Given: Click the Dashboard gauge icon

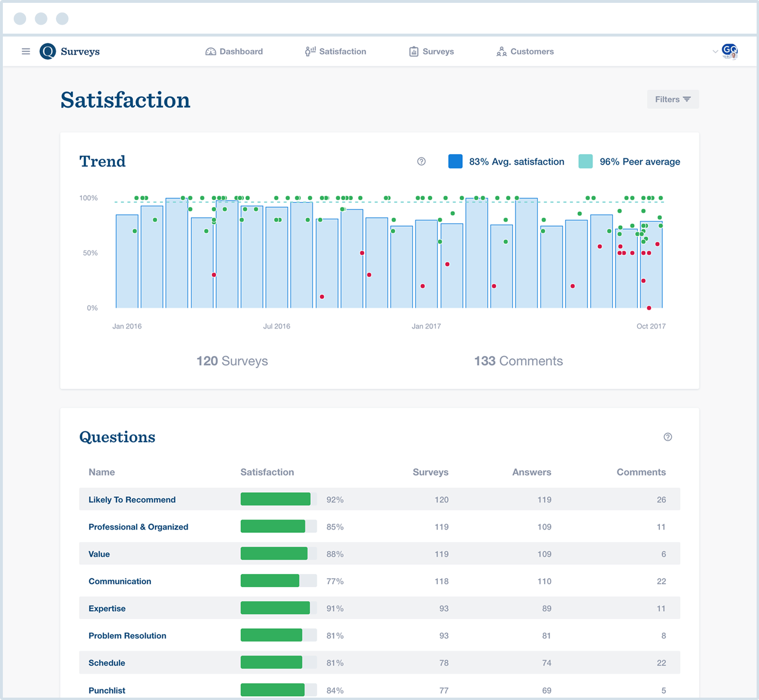Looking at the screenshot, I should [x=211, y=51].
